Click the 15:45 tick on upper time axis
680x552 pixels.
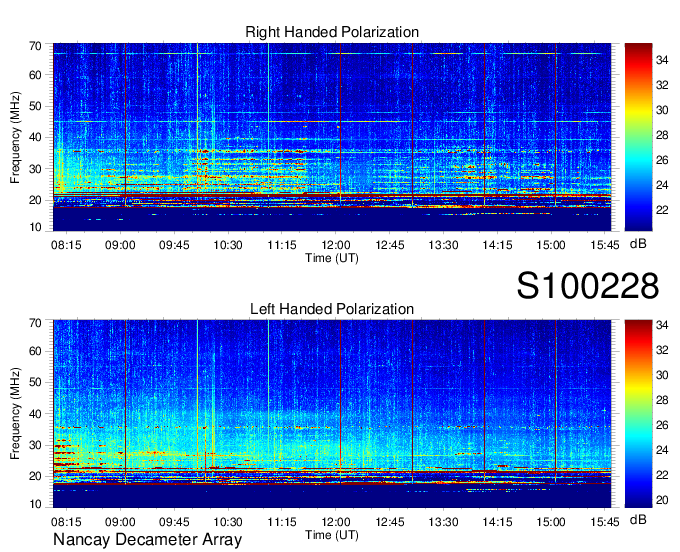tap(605, 245)
